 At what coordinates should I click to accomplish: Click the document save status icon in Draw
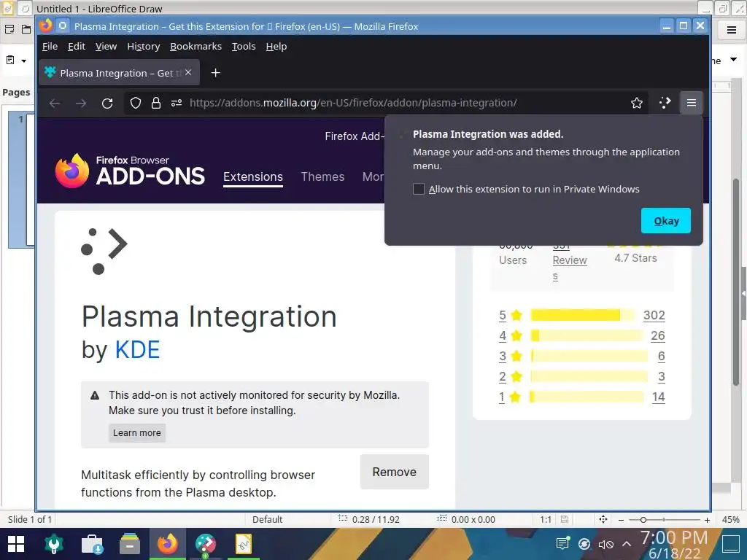point(565,519)
